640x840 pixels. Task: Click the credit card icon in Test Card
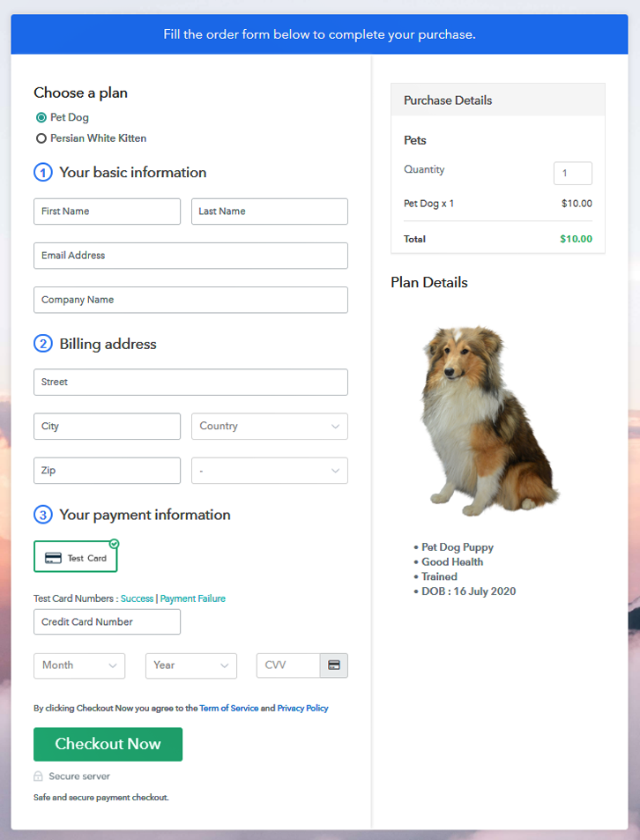53,558
